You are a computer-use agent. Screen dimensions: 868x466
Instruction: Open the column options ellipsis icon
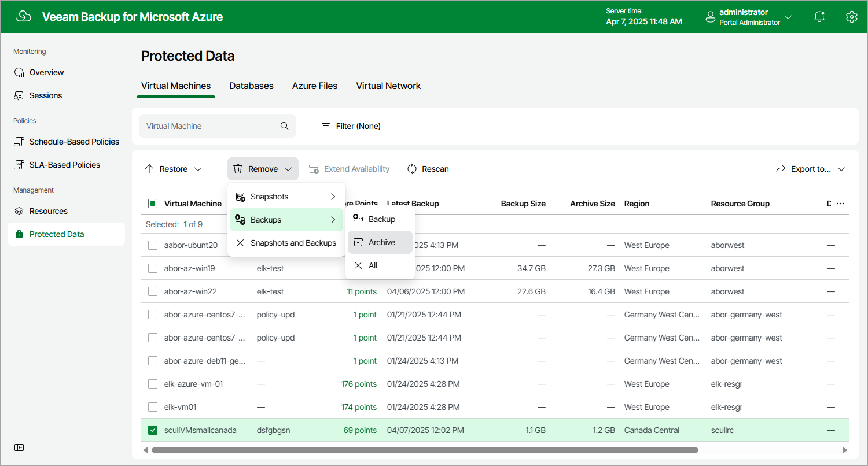(x=840, y=204)
